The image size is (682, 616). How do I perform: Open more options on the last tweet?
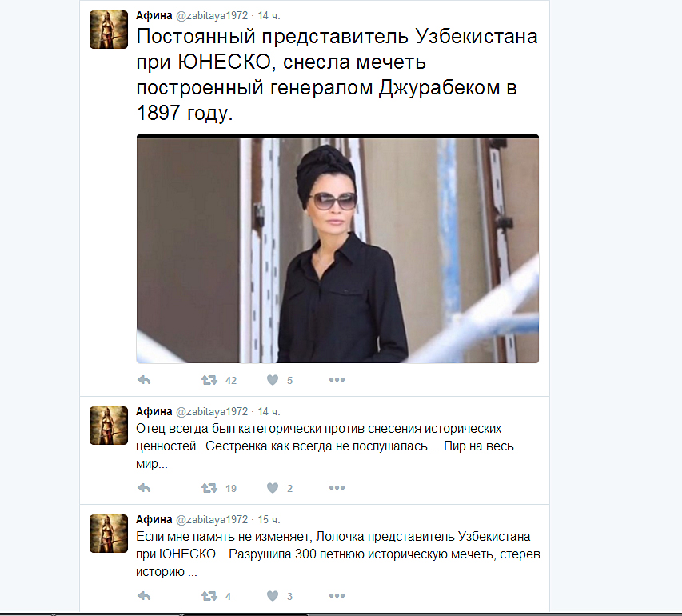point(337,595)
